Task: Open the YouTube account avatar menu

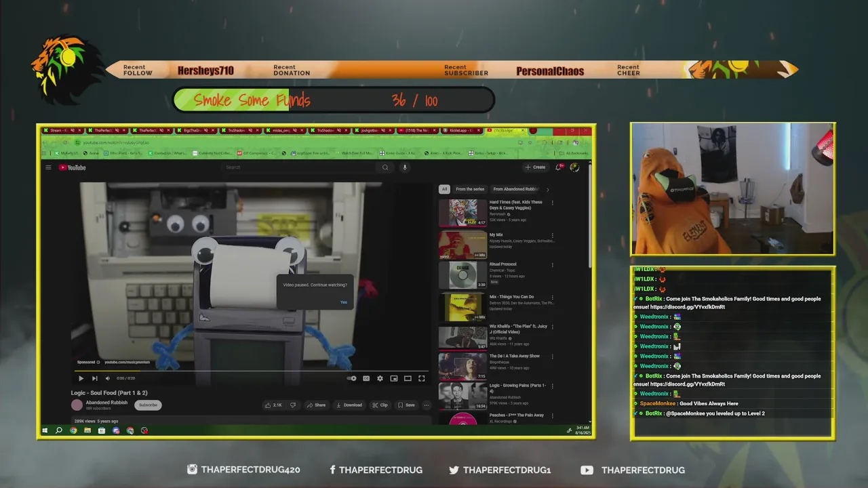Action: (x=574, y=167)
